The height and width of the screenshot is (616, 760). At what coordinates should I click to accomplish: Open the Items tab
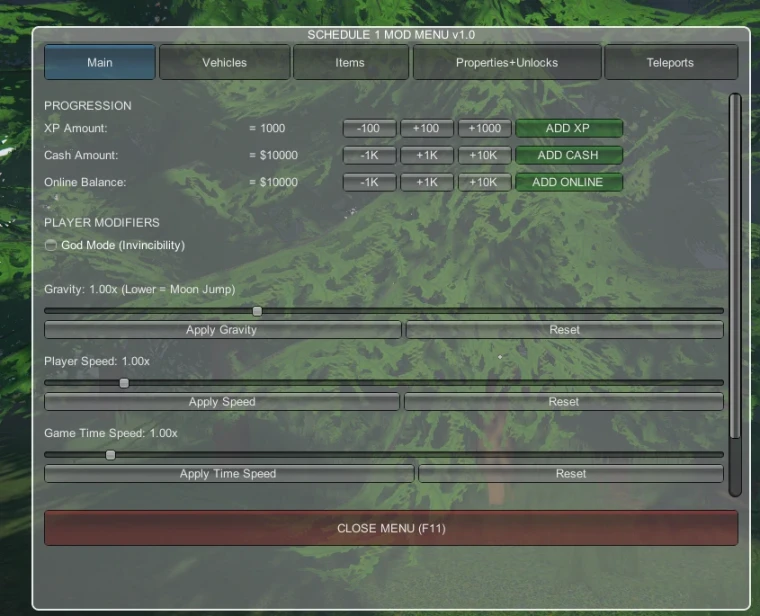point(350,62)
